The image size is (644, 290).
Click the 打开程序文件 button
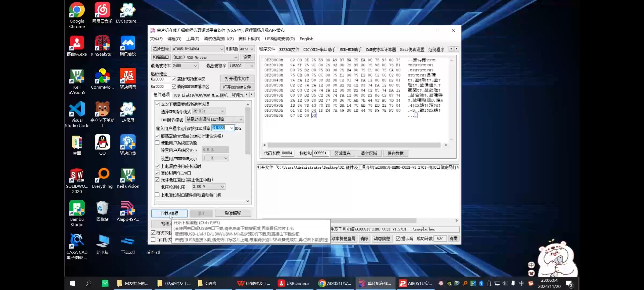tap(237, 79)
